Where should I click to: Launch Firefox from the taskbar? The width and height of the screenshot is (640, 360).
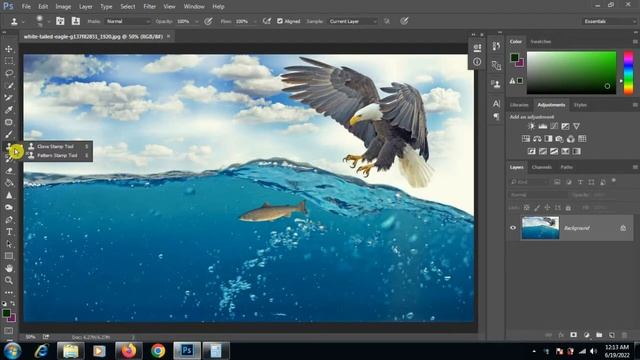129,351
